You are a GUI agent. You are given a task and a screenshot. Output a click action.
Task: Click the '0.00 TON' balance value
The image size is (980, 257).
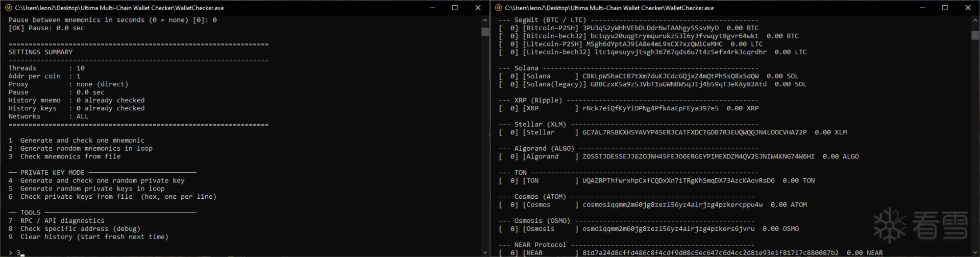[799, 180]
